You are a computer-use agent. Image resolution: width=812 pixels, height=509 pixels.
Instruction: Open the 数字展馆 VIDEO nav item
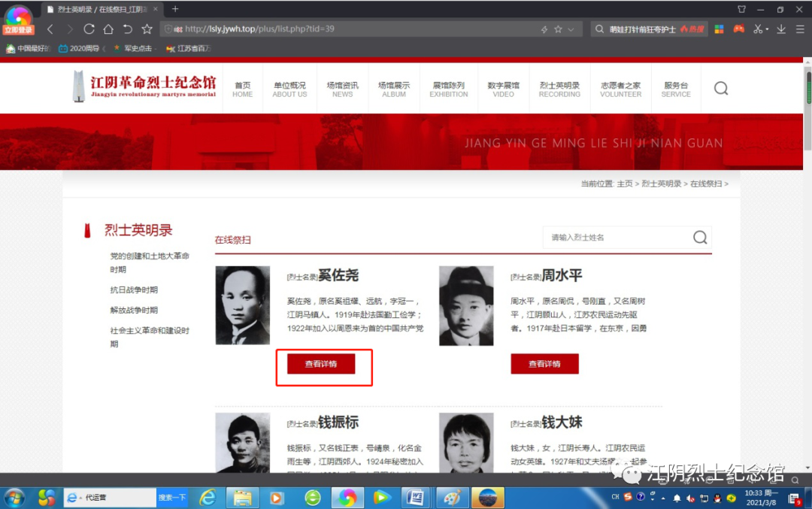503,89
